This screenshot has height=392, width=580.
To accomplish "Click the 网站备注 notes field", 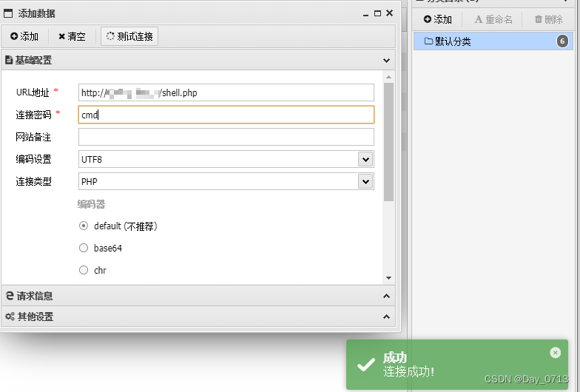I will point(226,137).
